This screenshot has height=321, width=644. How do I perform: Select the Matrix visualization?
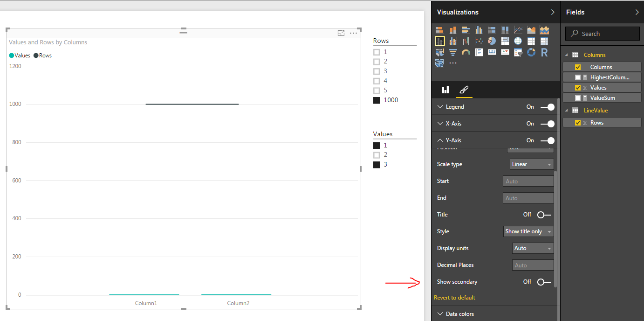point(544,41)
